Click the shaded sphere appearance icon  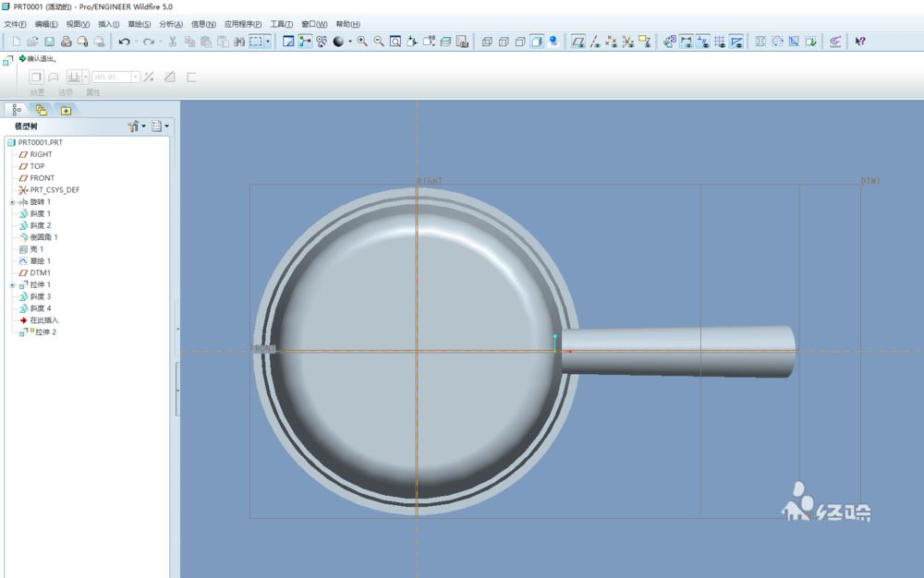point(338,42)
